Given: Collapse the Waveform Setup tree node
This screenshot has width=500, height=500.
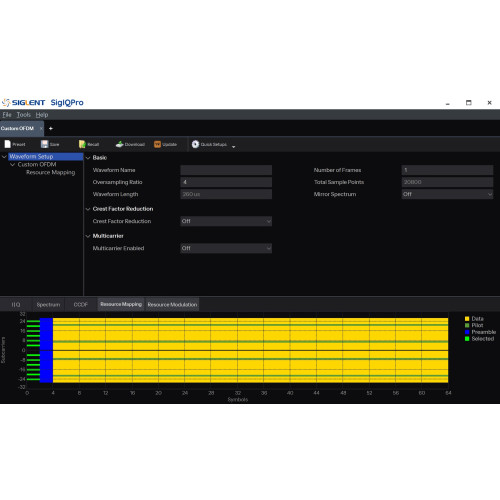Looking at the screenshot, I should (x=4, y=156).
